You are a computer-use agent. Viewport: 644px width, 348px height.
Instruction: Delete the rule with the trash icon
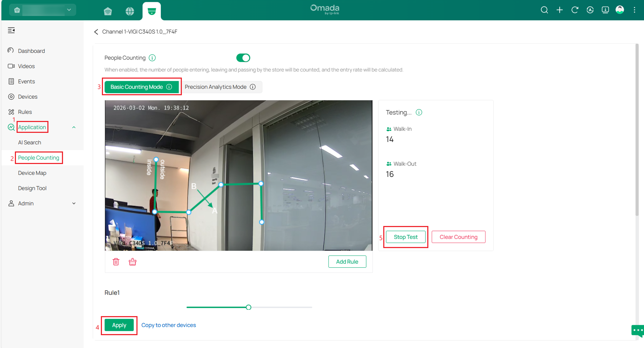pos(116,262)
